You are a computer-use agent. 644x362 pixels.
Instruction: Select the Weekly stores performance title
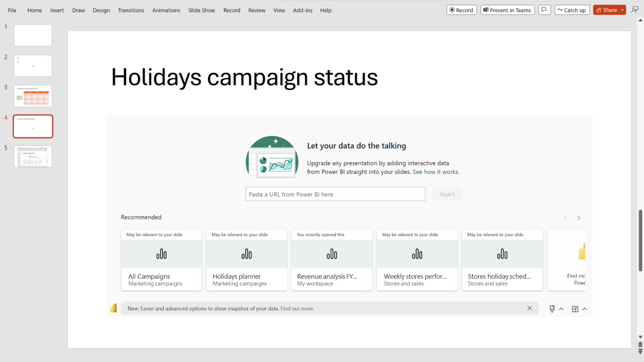pos(415,276)
